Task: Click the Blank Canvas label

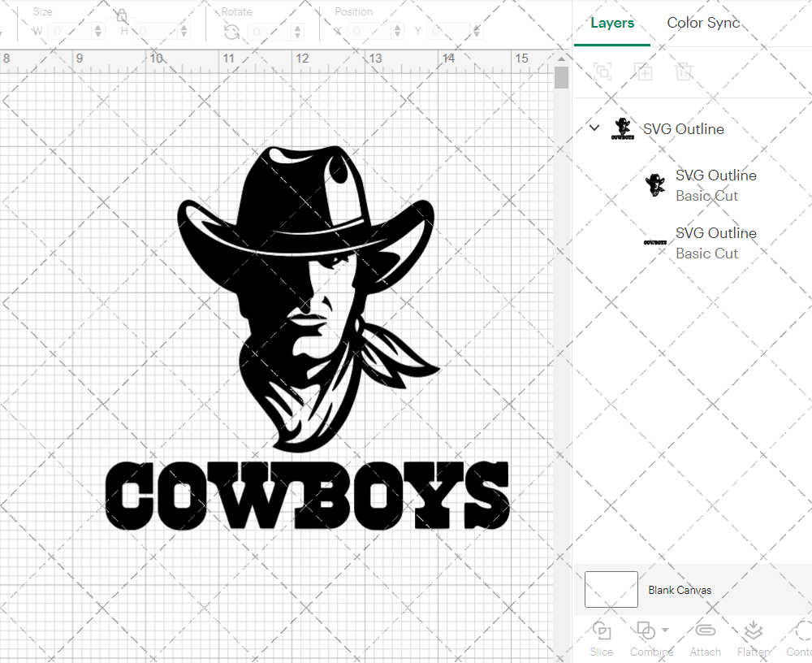Action: pos(680,590)
